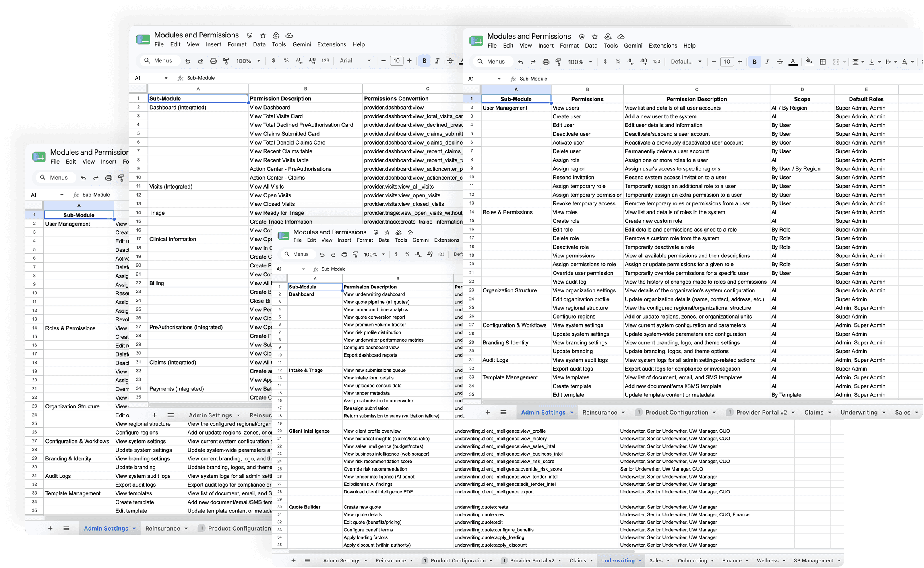
Task: Star the document in the Arial-font provider window
Action: pos(263,35)
